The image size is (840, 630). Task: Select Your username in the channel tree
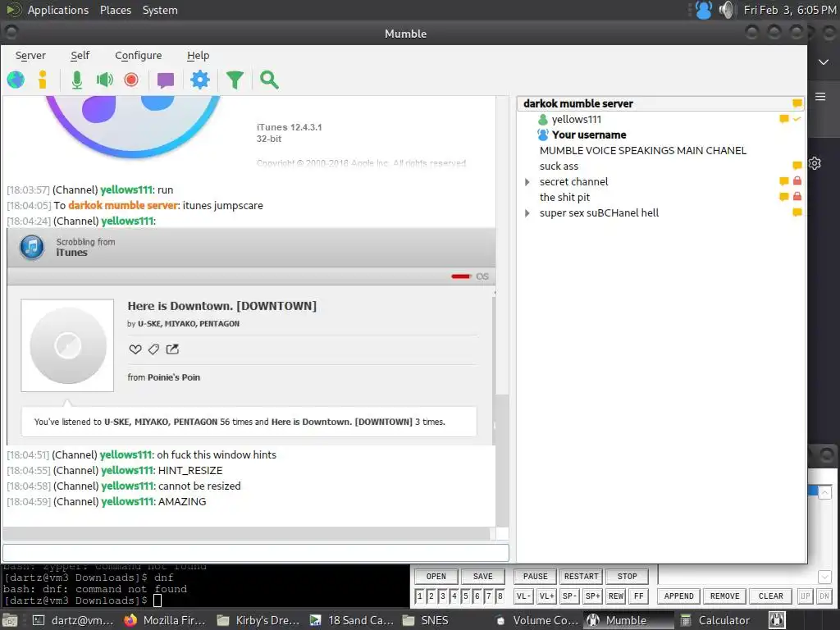(589, 135)
